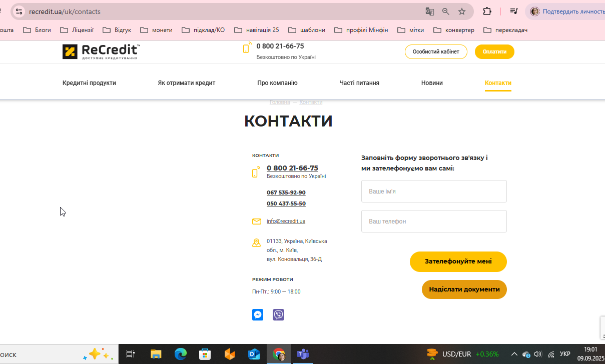The height and width of the screenshot is (364, 605).
Task: Click the 067 535-92-90 phone link
Action: [x=286, y=193]
